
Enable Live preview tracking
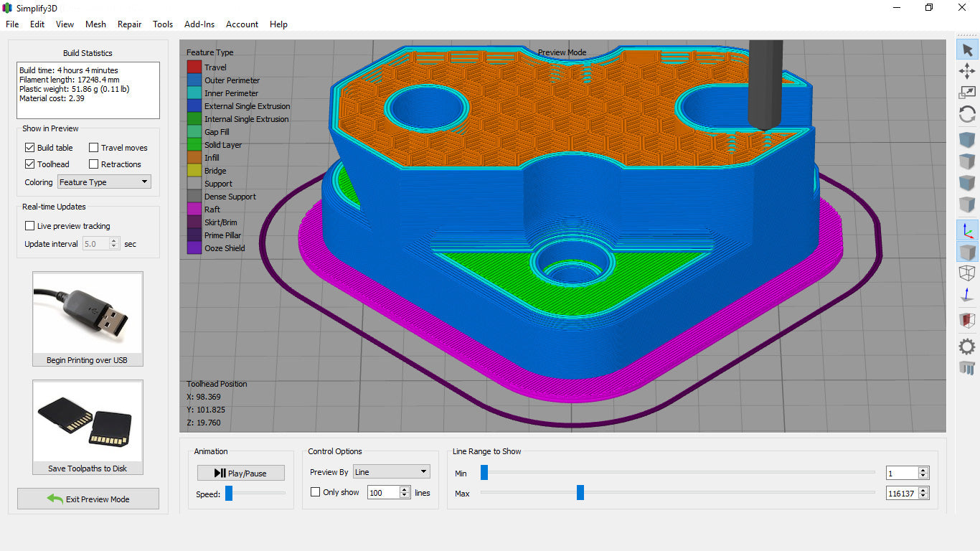click(x=30, y=226)
